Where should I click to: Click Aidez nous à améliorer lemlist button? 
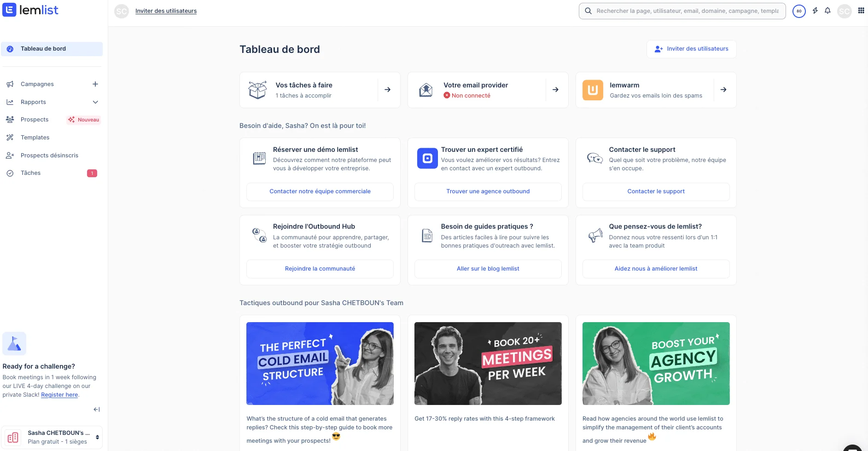656,269
